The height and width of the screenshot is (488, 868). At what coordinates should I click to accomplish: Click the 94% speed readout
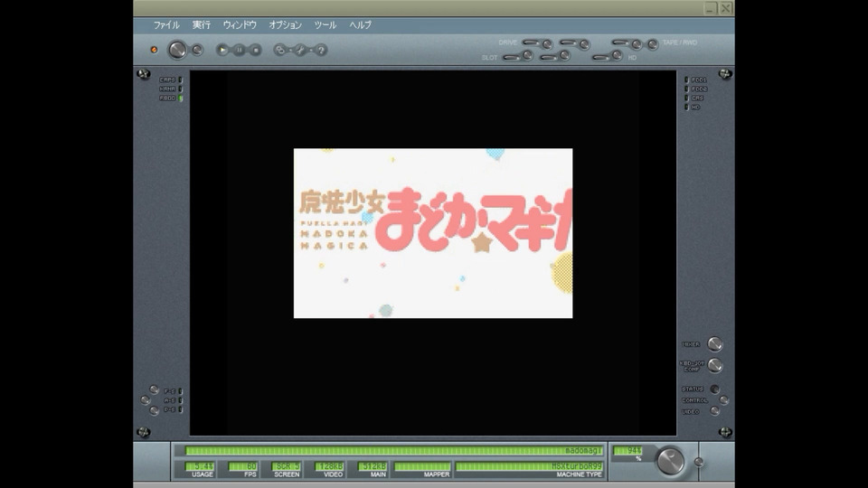pyautogui.click(x=627, y=451)
